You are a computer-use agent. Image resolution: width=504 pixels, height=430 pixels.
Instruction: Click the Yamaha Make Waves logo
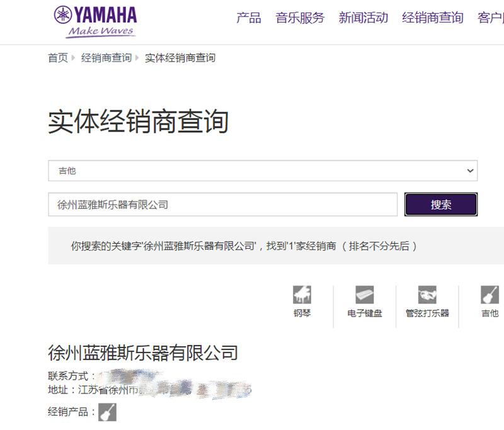point(96,22)
